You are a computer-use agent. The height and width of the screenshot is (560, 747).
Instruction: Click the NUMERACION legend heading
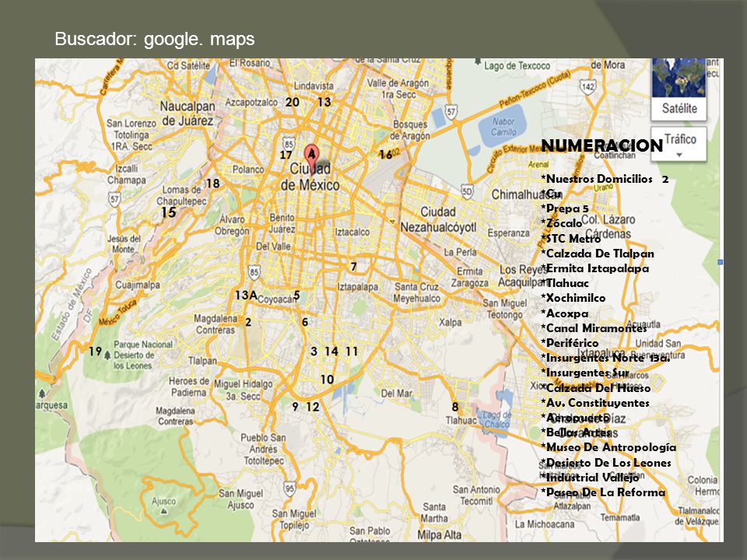[x=602, y=145]
